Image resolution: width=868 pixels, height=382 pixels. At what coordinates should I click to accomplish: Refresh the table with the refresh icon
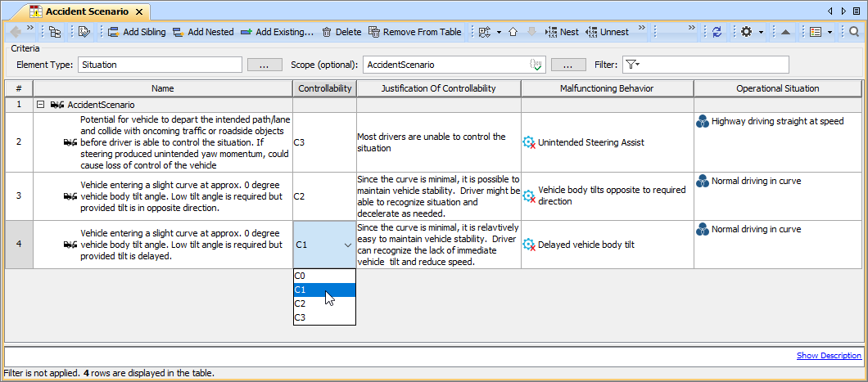717,32
